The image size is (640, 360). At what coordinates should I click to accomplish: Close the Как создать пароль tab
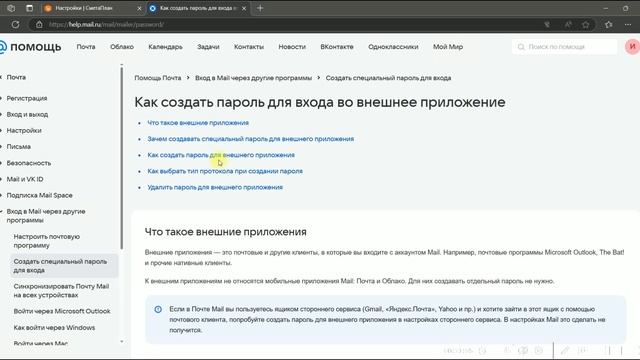pyautogui.click(x=244, y=8)
